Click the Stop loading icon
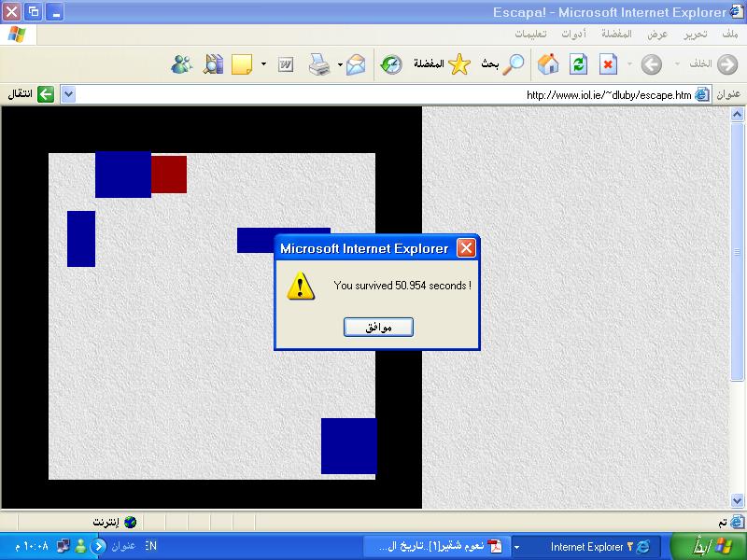Screen dimensions: 747x560 608,64
